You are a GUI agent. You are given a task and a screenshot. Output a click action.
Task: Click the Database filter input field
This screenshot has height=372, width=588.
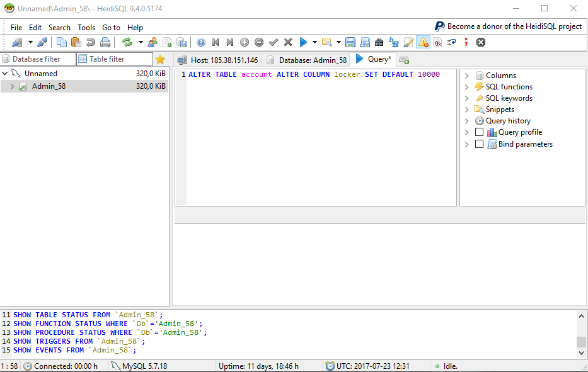pos(38,59)
